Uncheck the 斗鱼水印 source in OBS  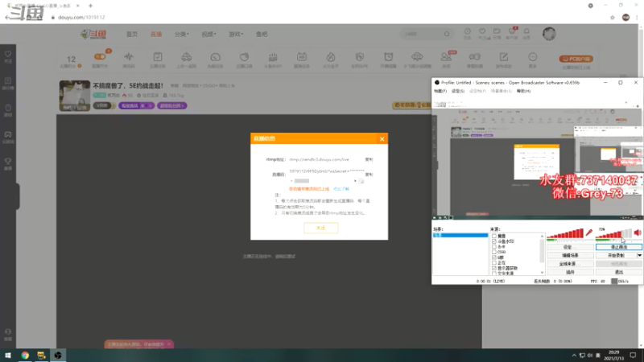tap(494, 241)
